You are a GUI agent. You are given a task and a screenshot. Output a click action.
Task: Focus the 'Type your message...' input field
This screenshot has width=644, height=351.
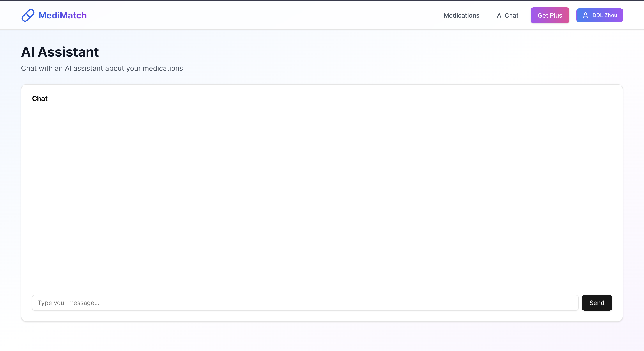[x=305, y=303]
